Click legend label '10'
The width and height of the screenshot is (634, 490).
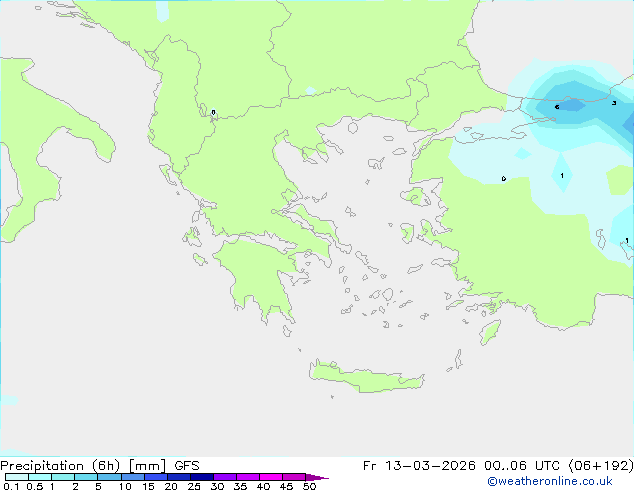pyautogui.click(x=125, y=486)
